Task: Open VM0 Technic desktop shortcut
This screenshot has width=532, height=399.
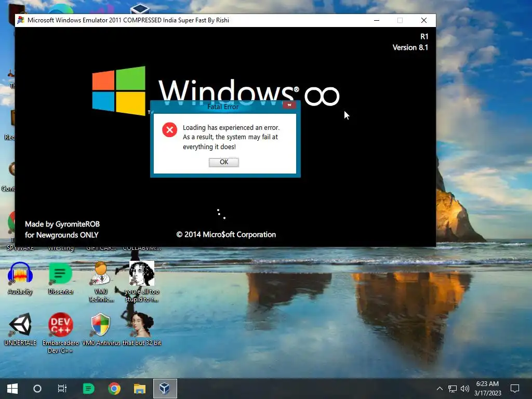Action: click(101, 282)
